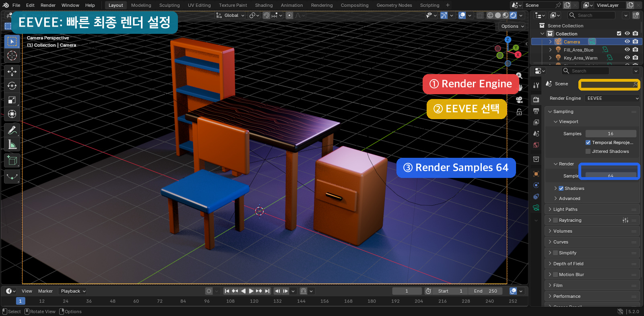The width and height of the screenshot is (644, 316).
Task: Select the Measure tool
Action: (12, 144)
